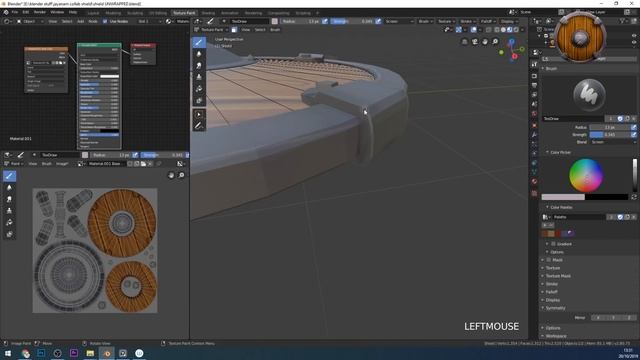The width and height of the screenshot is (640, 360).
Task: Select the Fill tool in 3D viewport
Action: point(199,89)
